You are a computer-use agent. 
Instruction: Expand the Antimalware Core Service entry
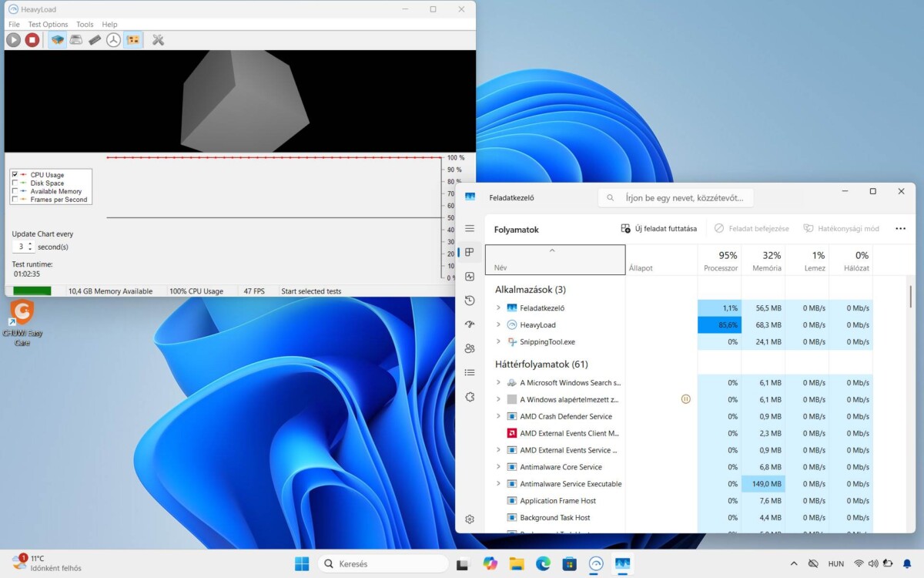tap(497, 466)
